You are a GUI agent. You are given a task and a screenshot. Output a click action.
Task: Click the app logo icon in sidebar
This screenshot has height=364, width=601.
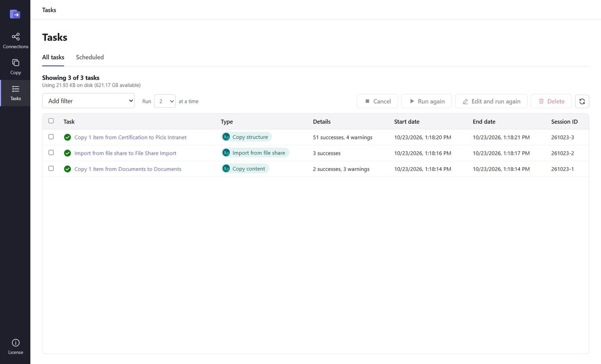click(x=15, y=14)
